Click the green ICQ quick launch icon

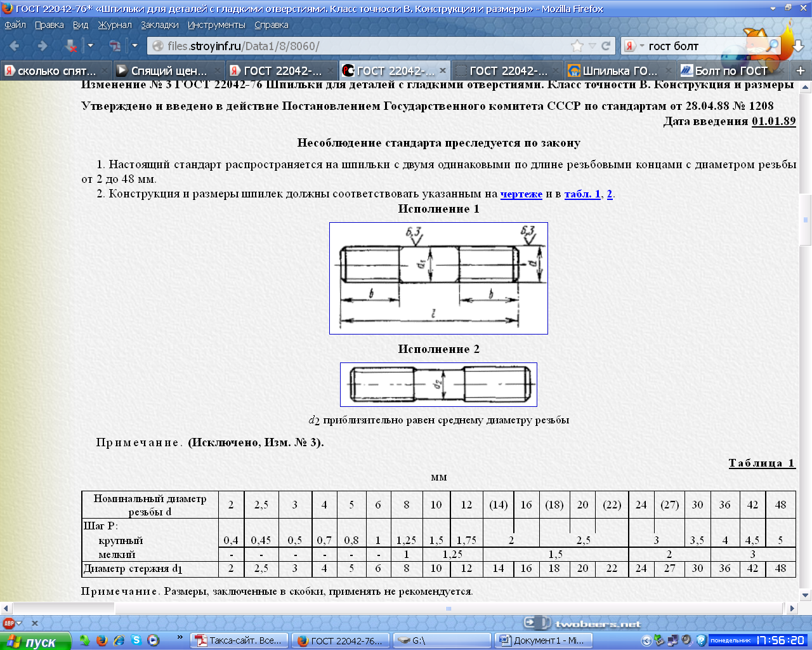(x=84, y=640)
